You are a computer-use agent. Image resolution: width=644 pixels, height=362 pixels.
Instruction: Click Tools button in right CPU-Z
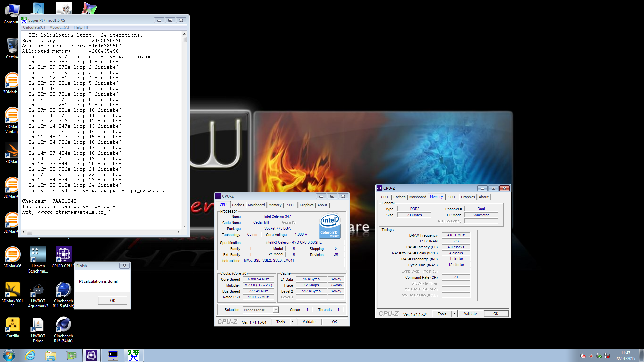(442, 314)
